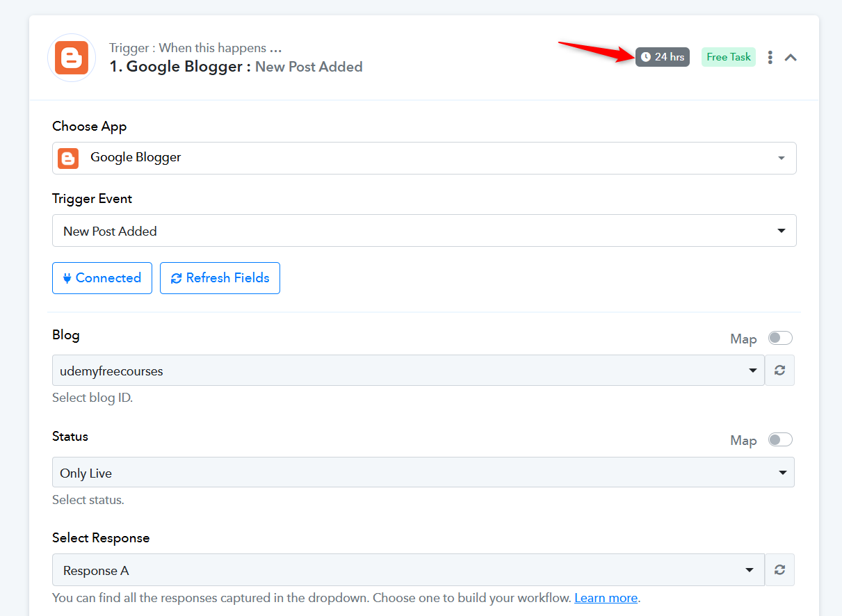
Task: Open the three-dot step options menu
Action: [770, 57]
